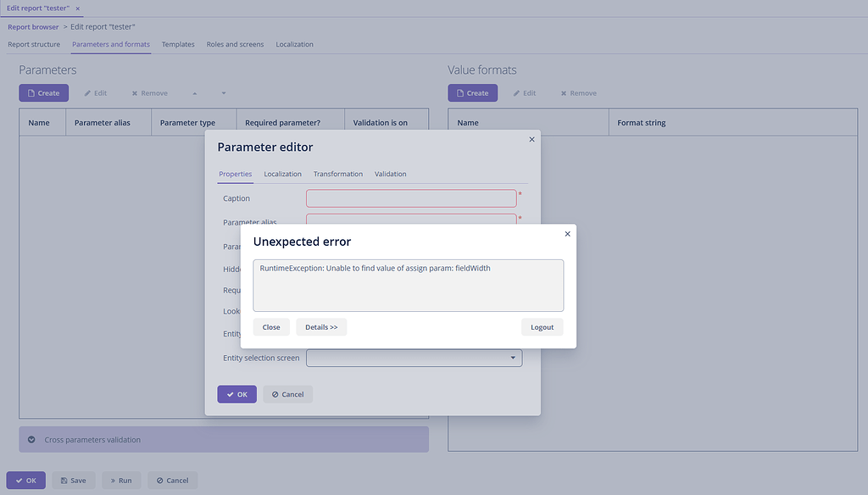Collapse the Cross parameters validation section
The height and width of the screenshot is (495, 868).
coord(31,439)
